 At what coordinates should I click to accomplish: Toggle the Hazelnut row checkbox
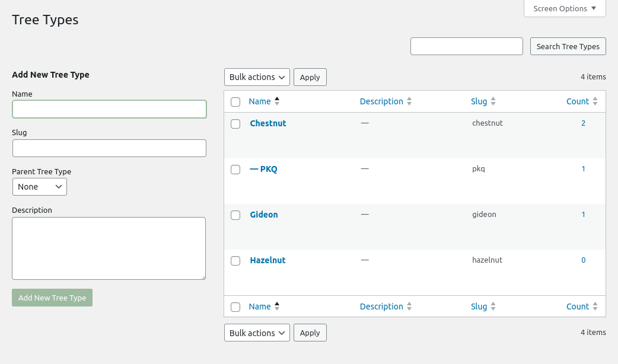pyautogui.click(x=235, y=261)
